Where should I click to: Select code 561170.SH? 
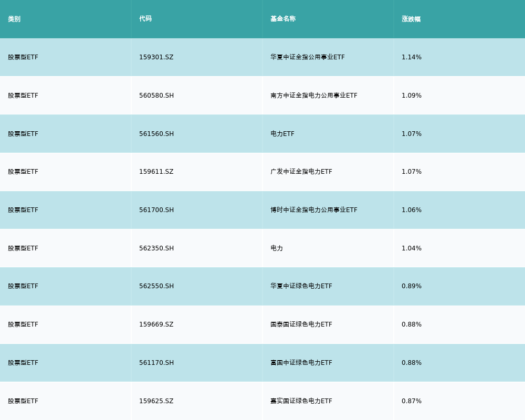pyautogui.click(x=156, y=363)
